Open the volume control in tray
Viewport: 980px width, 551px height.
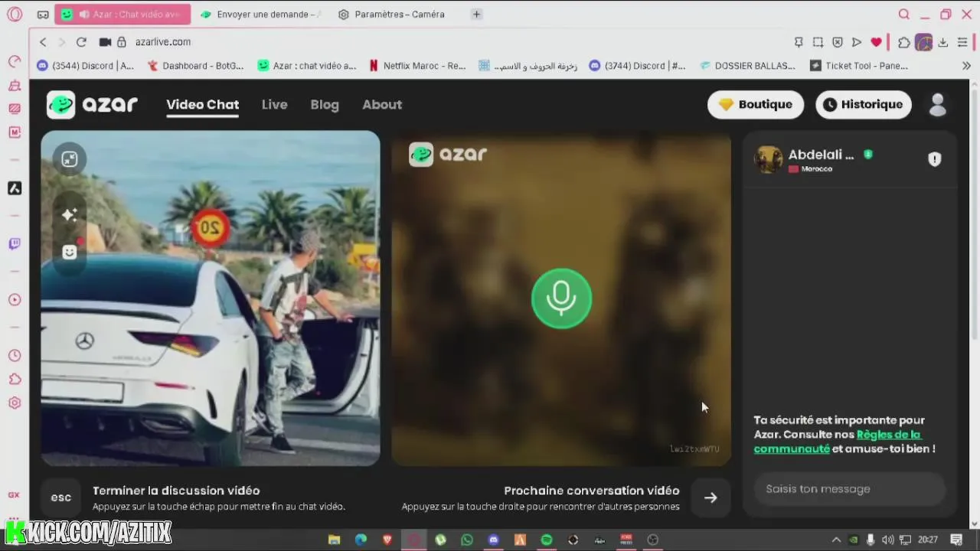click(887, 540)
